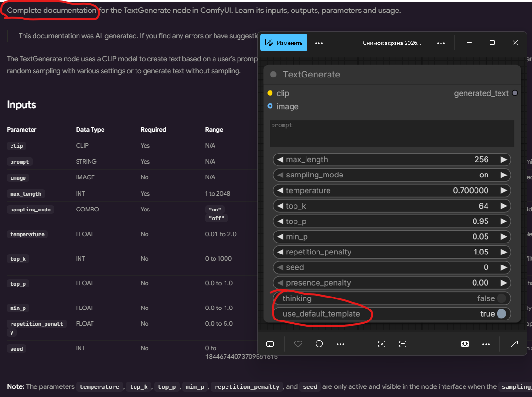Image resolution: width=532 pixels, height=397 pixels.
Task: Click the prompt code tag in the table
Action: [19, 162]
